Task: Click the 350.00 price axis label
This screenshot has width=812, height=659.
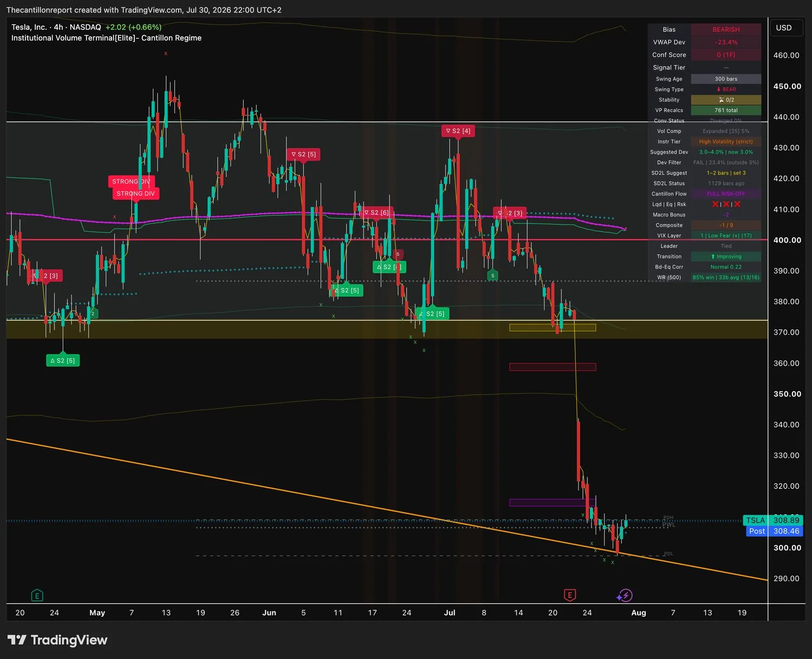Action: point(787,394)
